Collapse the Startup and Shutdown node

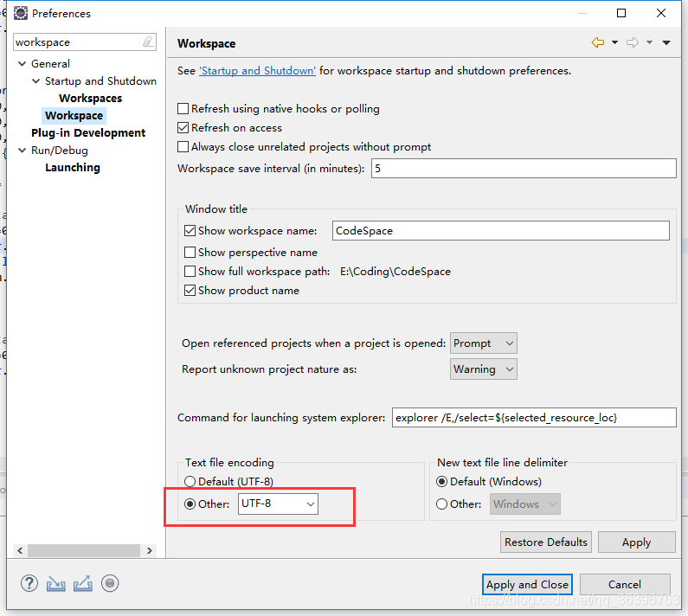(36, 81)
